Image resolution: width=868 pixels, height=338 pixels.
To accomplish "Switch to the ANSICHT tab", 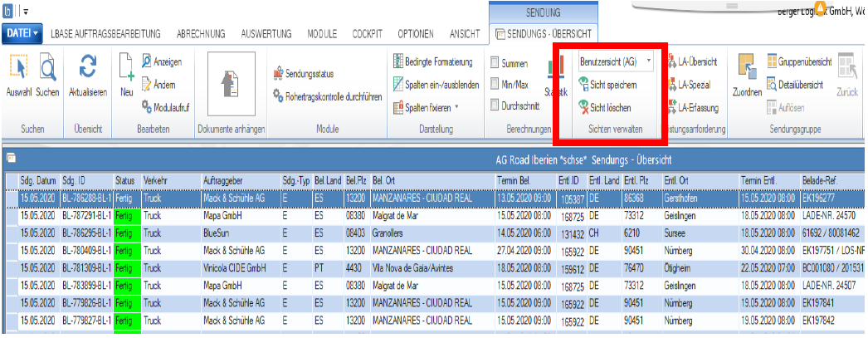I will click(465, 34).
